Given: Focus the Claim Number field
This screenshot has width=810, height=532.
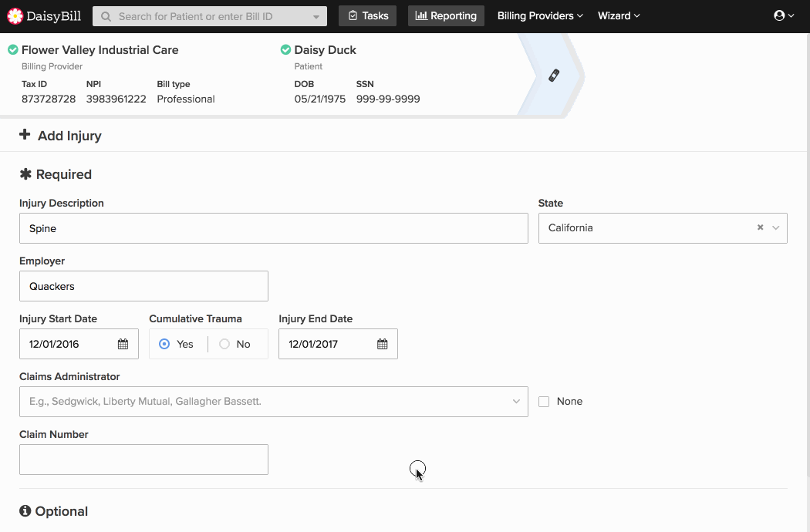Looking at the screenshot, I should click(x=143, y=460).
